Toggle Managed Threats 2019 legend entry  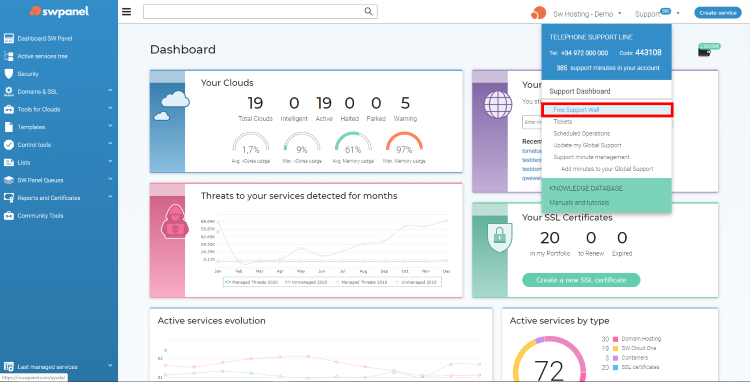[362, 282]
